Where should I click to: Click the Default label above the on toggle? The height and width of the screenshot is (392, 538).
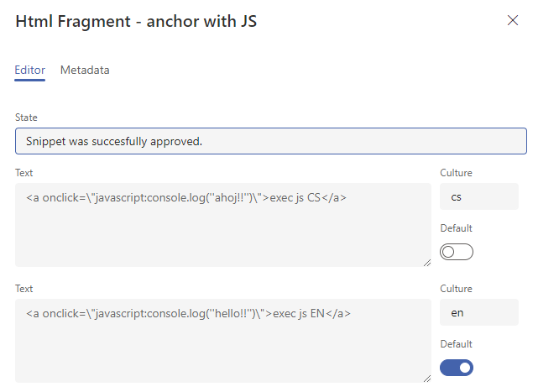(456, 344)
